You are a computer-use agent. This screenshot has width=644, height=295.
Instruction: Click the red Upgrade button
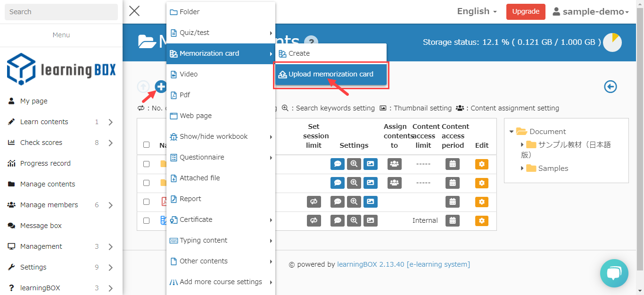tap(526, 12)
